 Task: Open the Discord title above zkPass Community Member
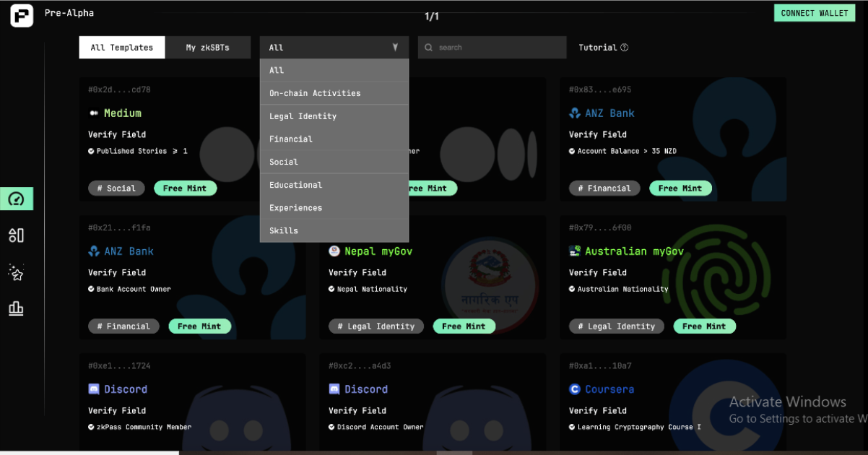(x=126, y=389)
